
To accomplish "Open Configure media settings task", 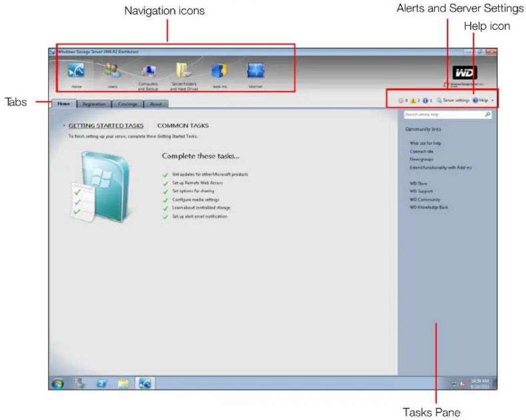I will pos(195,200).
